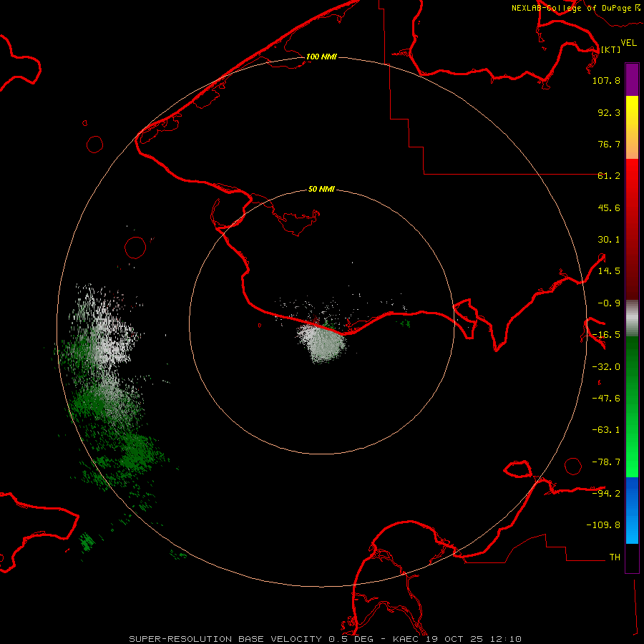Click the Super-Resolution Base Velocity caption

click(x=326, y=639)
